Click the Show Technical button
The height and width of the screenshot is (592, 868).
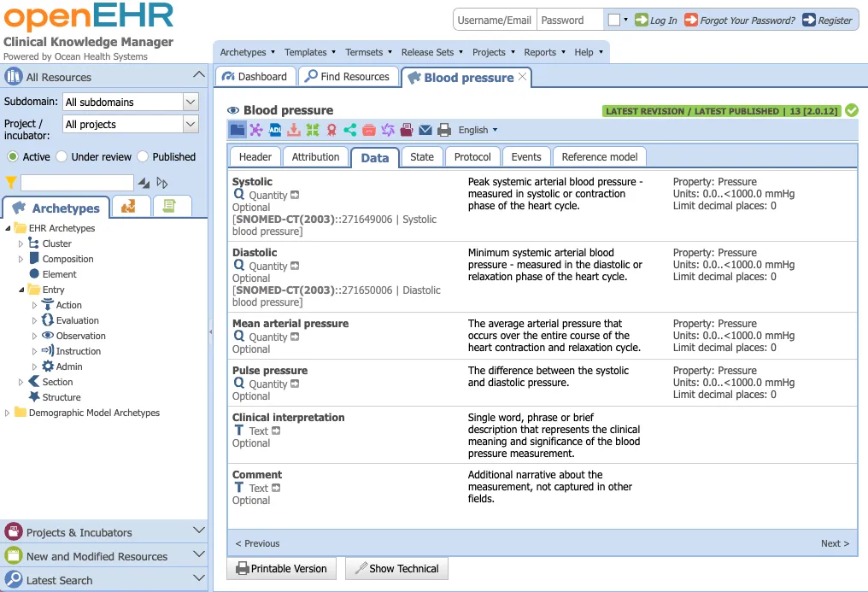[396, 568]
